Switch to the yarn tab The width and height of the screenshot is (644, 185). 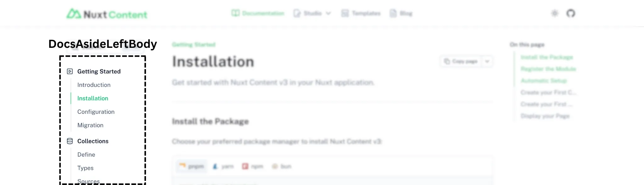[223, 166]
